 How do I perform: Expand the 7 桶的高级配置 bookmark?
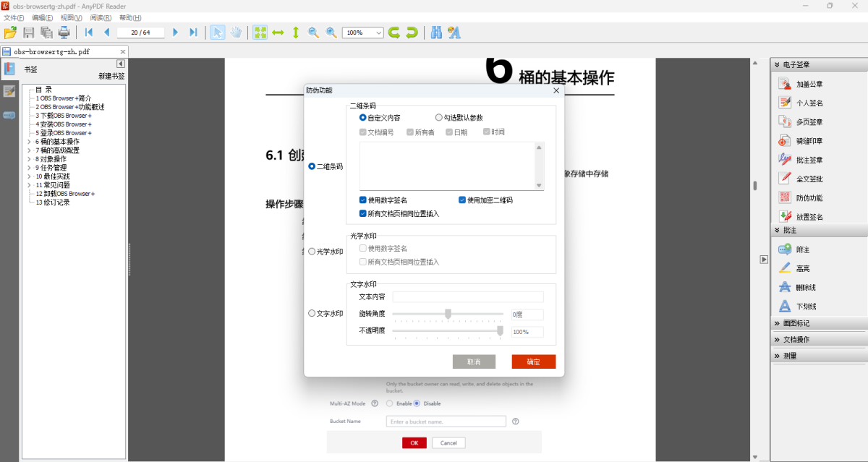[30, 150]
